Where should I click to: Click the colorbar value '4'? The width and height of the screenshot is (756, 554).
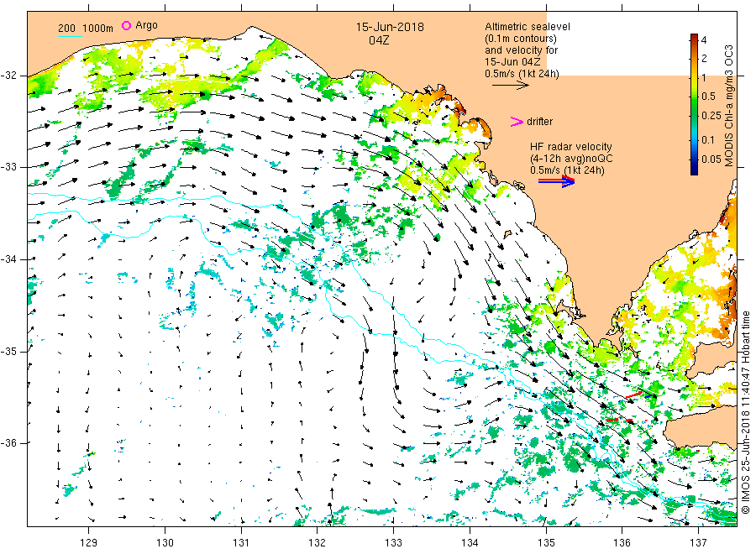pyautogui.click(x=704, y=40)
